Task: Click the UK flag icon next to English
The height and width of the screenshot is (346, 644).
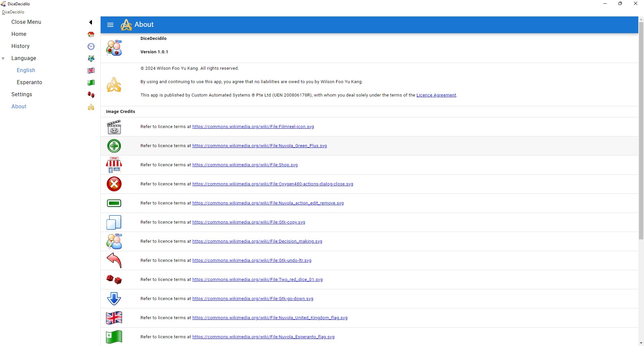Action: pyautogui.click(x=91, y=70)
